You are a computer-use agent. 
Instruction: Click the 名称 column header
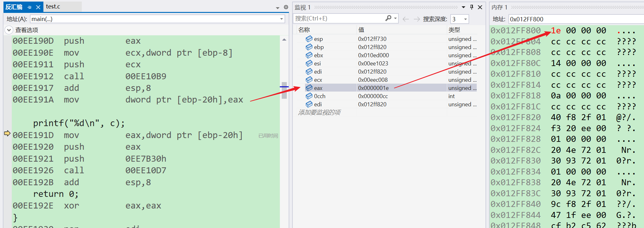[304, 30]
